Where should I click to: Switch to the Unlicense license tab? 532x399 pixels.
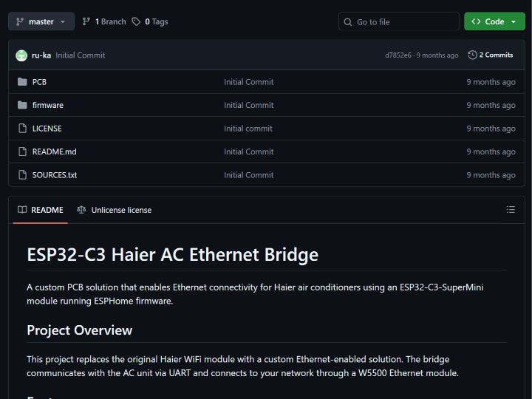click(x=115, y=210)
